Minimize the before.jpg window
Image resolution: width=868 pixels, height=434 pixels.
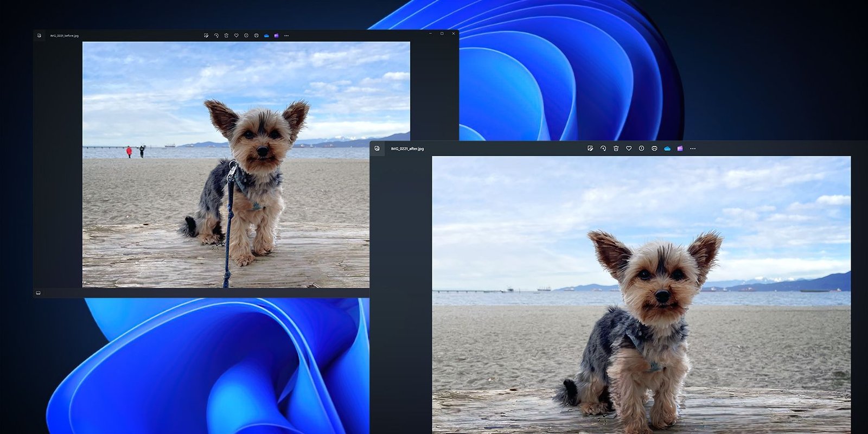pyautogui.click(x=431, y=34)
